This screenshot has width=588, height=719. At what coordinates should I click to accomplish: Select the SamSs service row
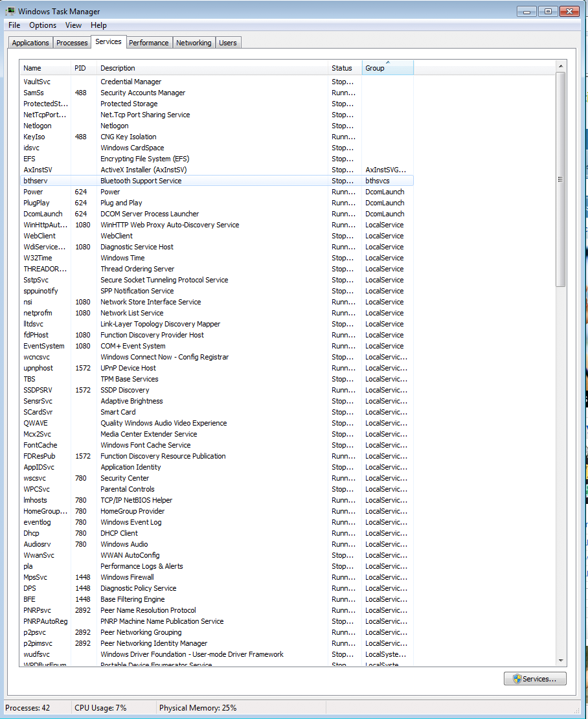(217, 93)
